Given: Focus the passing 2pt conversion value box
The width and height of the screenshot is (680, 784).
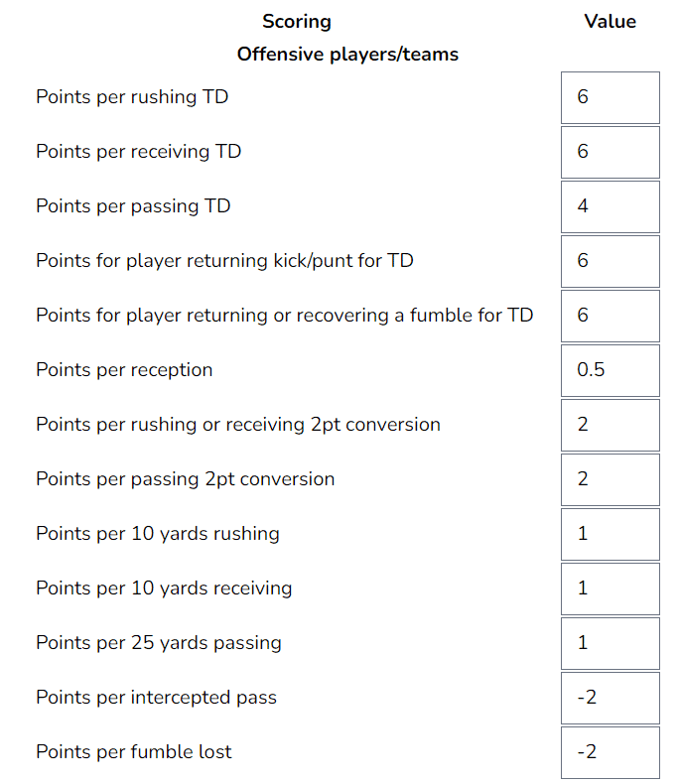Looking at the screenshot, I should click(610, 479).
